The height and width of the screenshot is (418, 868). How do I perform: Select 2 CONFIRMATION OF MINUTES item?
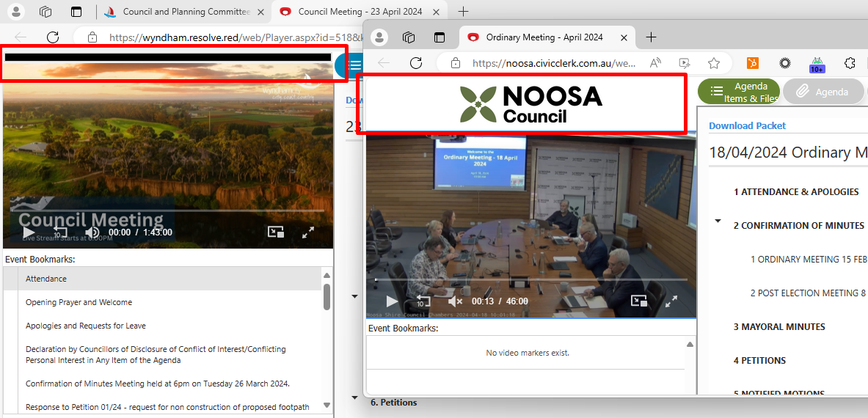point(799,226)
